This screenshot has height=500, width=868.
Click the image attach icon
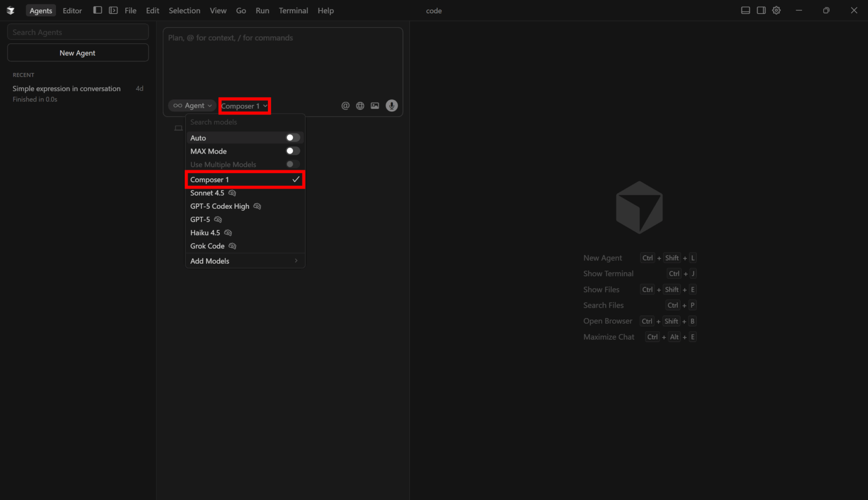(x=375, y=106)
